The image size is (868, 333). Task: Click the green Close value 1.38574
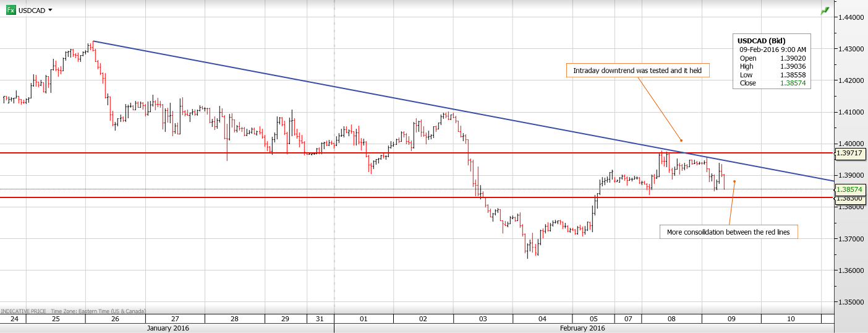point(793,83)
